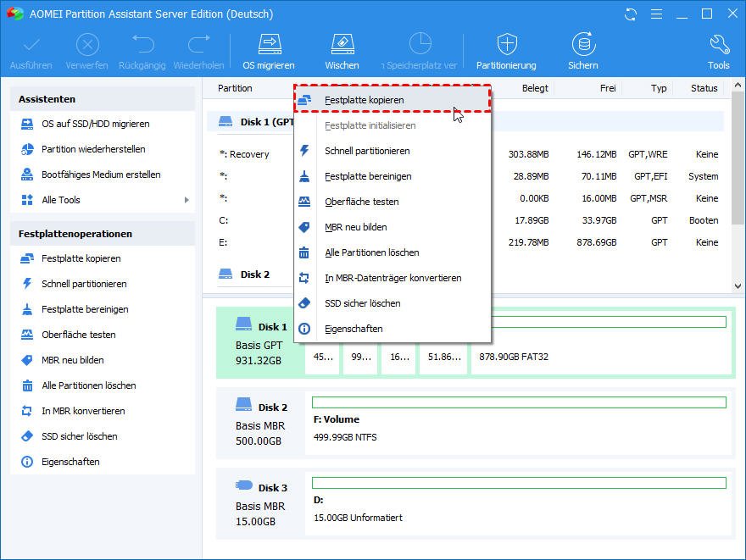Image resolution: width=746 pixels, height=560 pixels.
Task: Choose Alle Partitionen löschen in context menu
Action: [392, 252]
